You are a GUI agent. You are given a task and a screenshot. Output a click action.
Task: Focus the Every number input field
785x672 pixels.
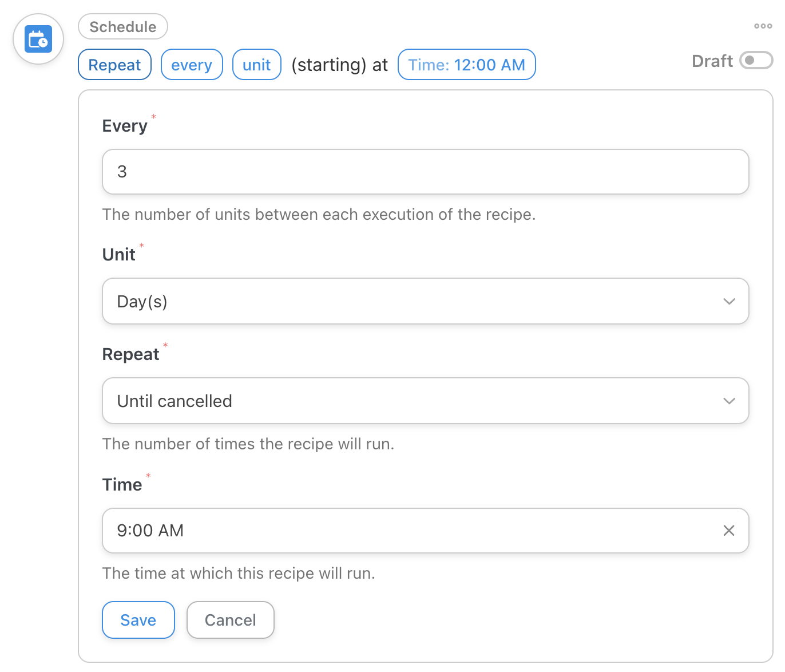[x=425, y=172]
